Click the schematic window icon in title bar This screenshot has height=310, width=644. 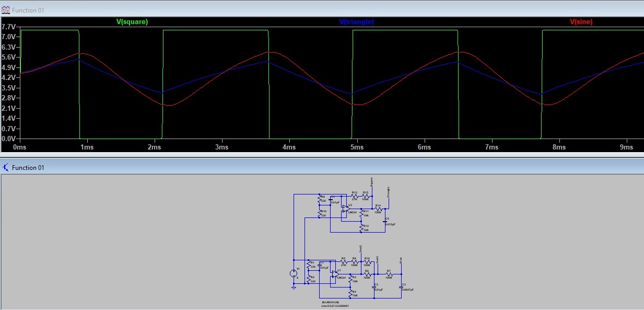[6, 167]
